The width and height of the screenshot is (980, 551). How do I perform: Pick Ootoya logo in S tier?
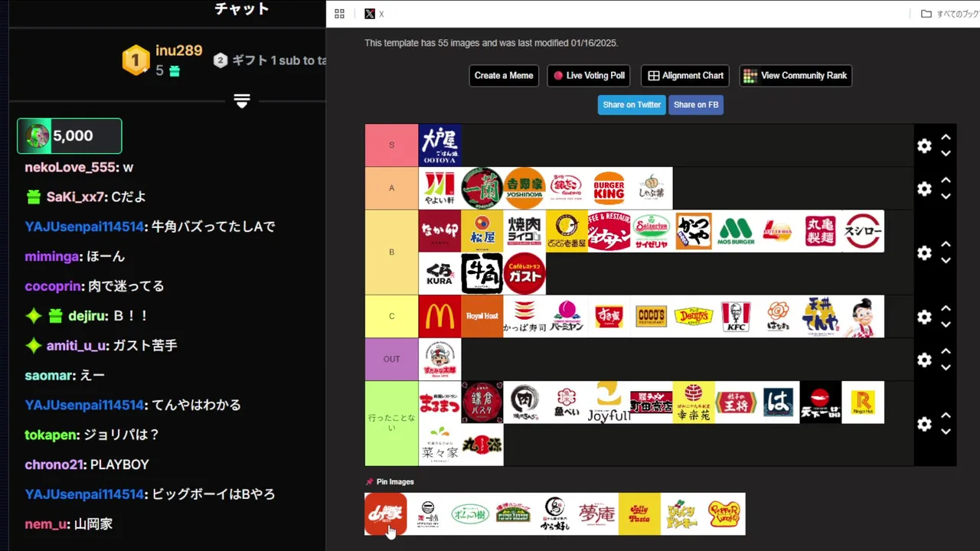pyautogui.click(x=439, y=145)
